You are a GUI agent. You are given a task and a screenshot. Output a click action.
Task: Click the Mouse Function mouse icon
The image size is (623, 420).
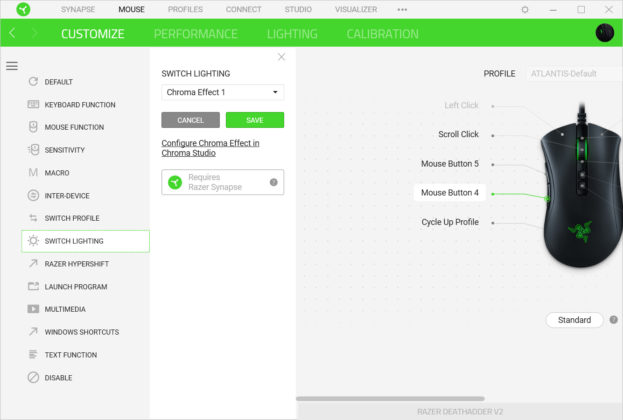(33, 127)
